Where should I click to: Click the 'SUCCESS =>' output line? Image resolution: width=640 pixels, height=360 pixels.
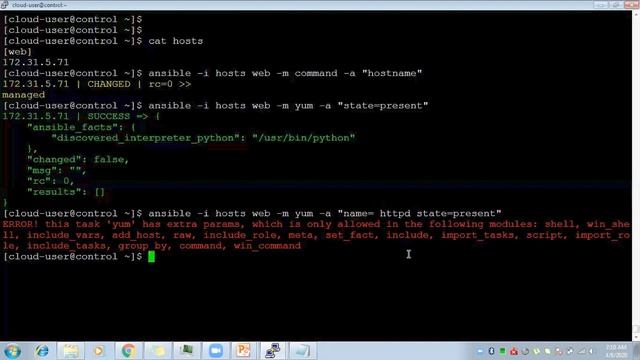[x=81, y=116]
